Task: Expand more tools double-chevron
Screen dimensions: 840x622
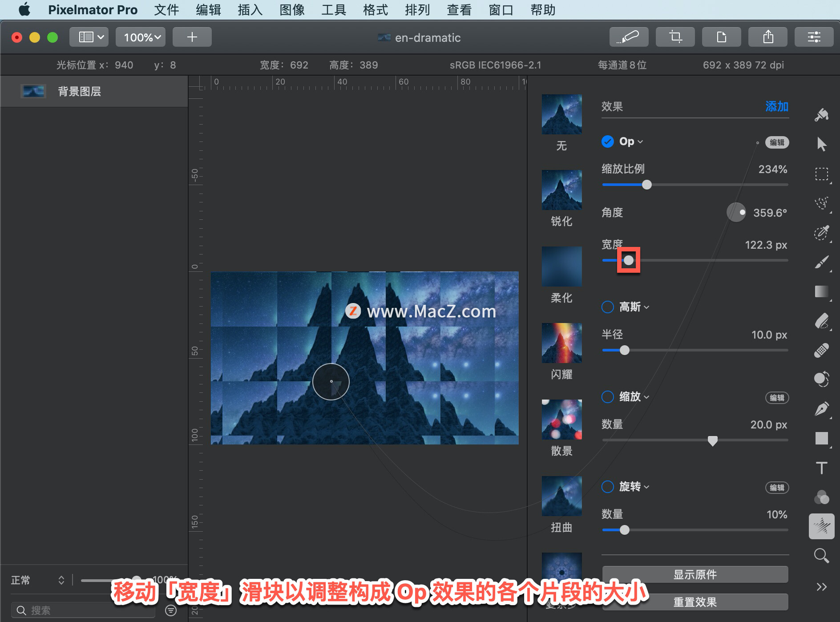Action: click(x=821, y=587)
